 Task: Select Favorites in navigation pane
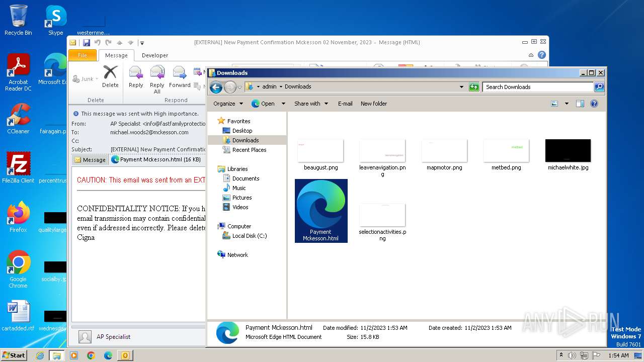238,121
